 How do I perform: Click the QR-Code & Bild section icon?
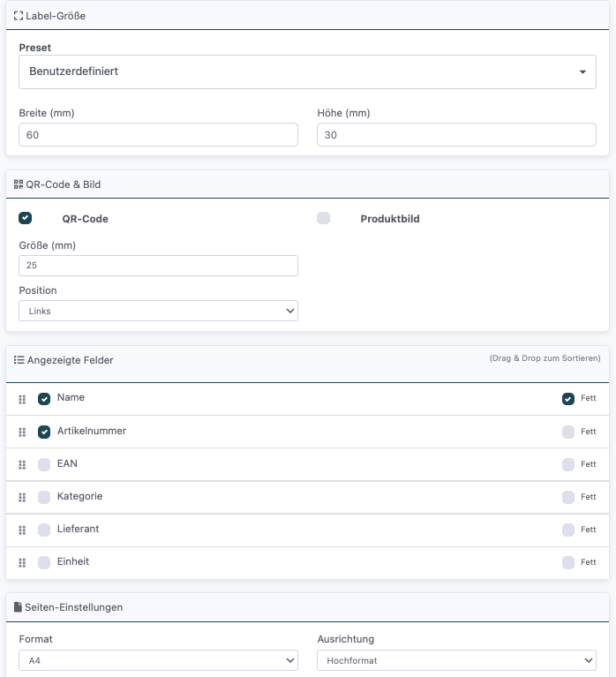pyautogui.click(x=19, y=184)
